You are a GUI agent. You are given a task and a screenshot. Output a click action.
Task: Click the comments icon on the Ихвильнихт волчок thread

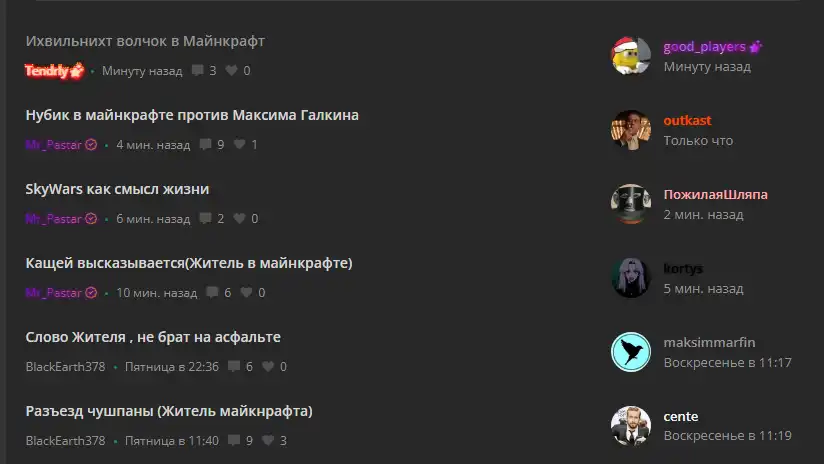click(x=198, y=70)
